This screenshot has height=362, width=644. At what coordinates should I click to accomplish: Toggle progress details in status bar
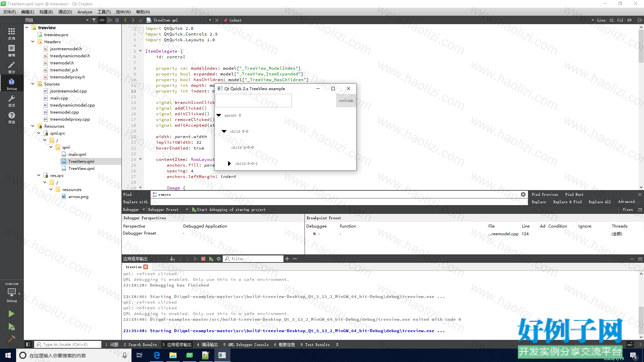[630, 345]
